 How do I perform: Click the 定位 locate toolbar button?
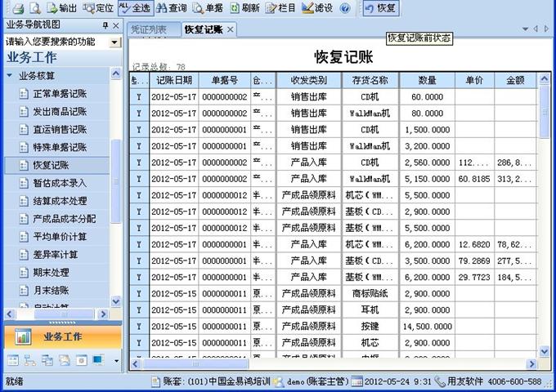coord(98,8)
